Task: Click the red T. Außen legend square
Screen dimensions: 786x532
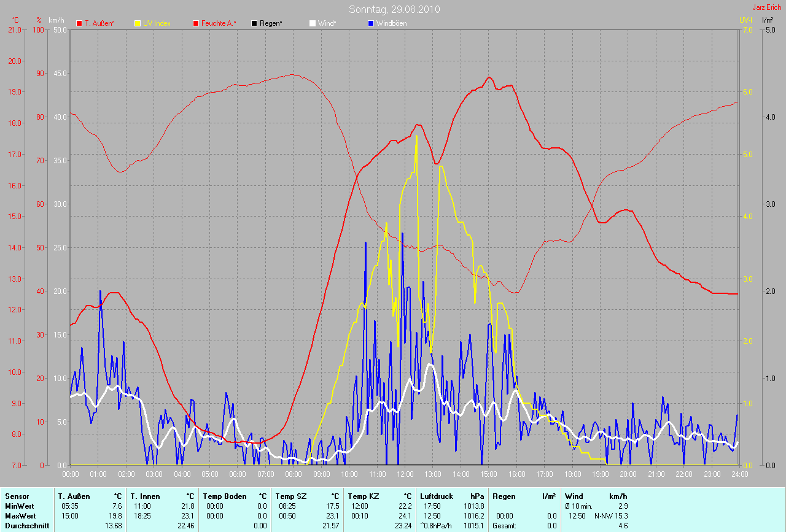Action: (x=79, y=23)
